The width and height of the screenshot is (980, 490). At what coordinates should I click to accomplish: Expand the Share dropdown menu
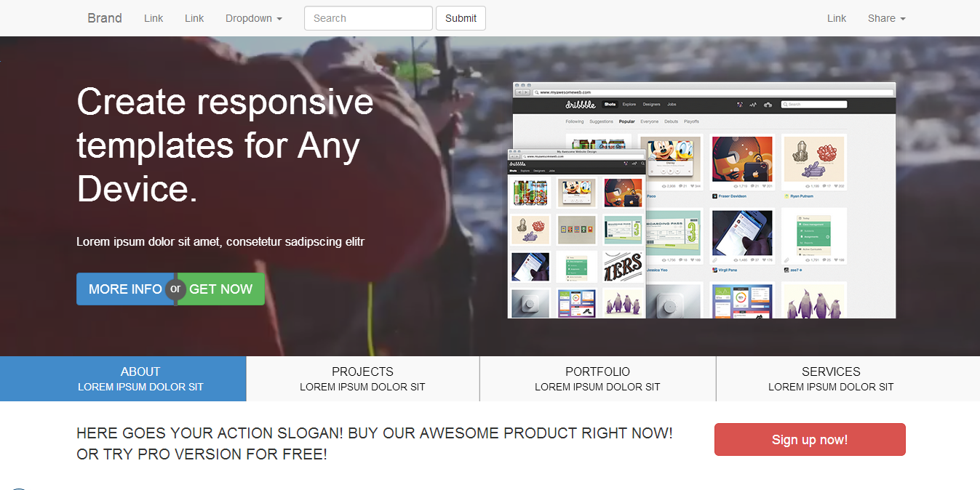point(886,18)
